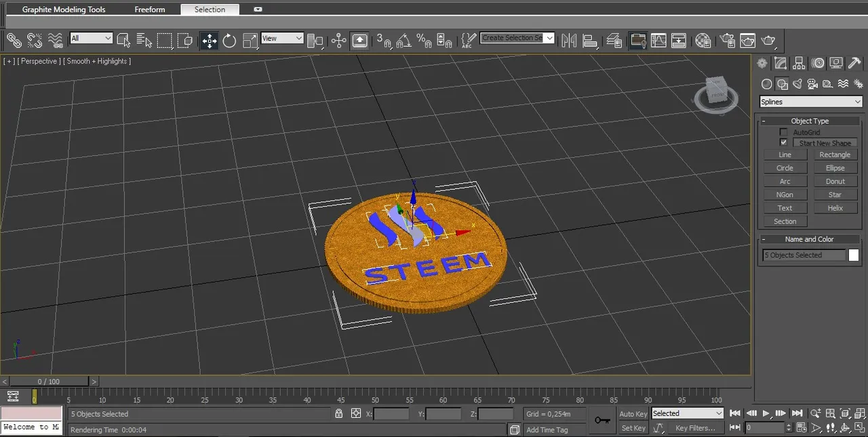Viewport: 868px width, 437px height.
Task: Uncheck the Start New Shape checkbox
Action: pyautogui.click(x=784, y=142)
